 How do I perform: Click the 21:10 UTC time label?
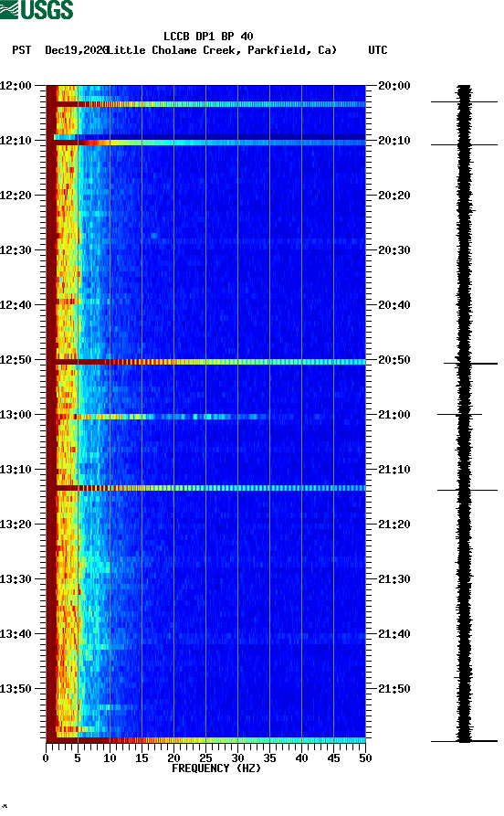coord(394,470)
